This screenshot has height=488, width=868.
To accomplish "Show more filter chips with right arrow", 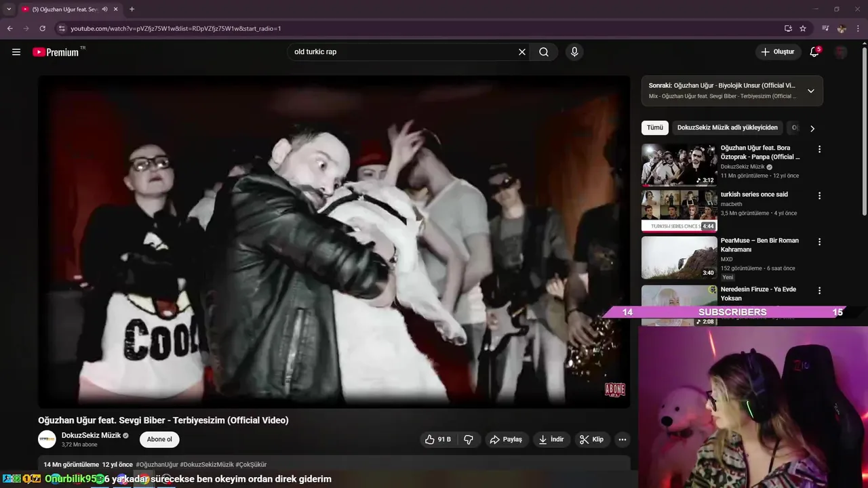I will (812, 128).
